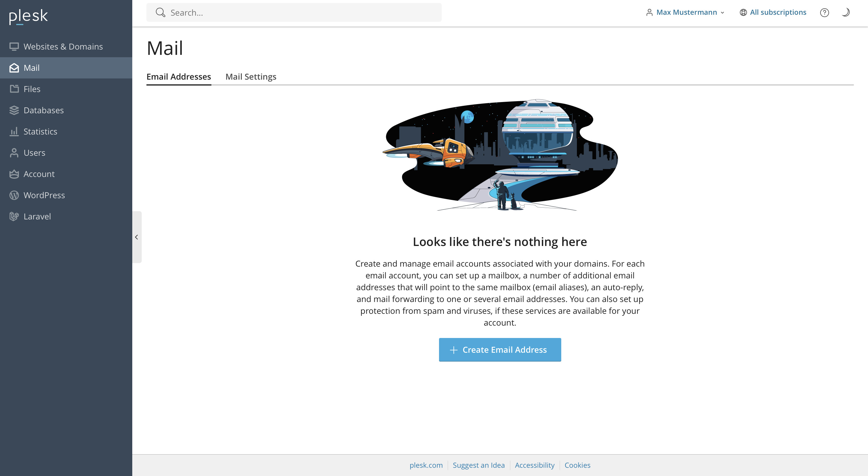The width and height of the screenshot is (868, 476).
Task: Open the Account crown icon
Action: [14, 174]
